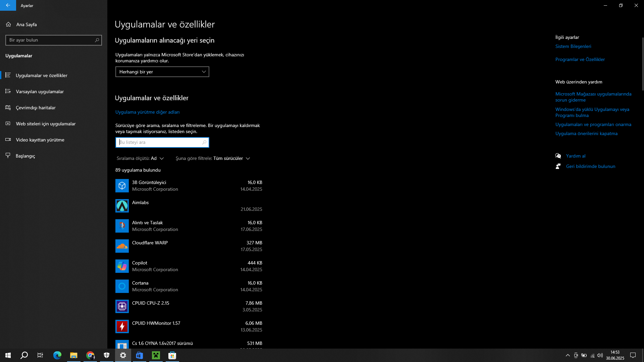Click the Ana Sayfa home icon
The width and height of the screenshot is (644, 362).
[x=8, y=24]
